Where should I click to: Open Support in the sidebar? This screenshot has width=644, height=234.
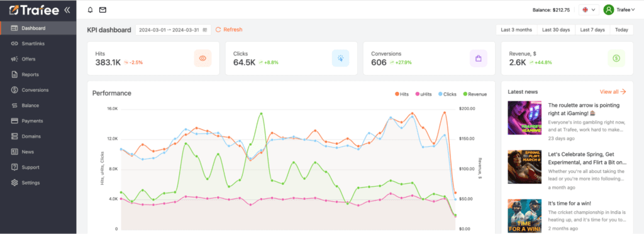pos(38,167)
